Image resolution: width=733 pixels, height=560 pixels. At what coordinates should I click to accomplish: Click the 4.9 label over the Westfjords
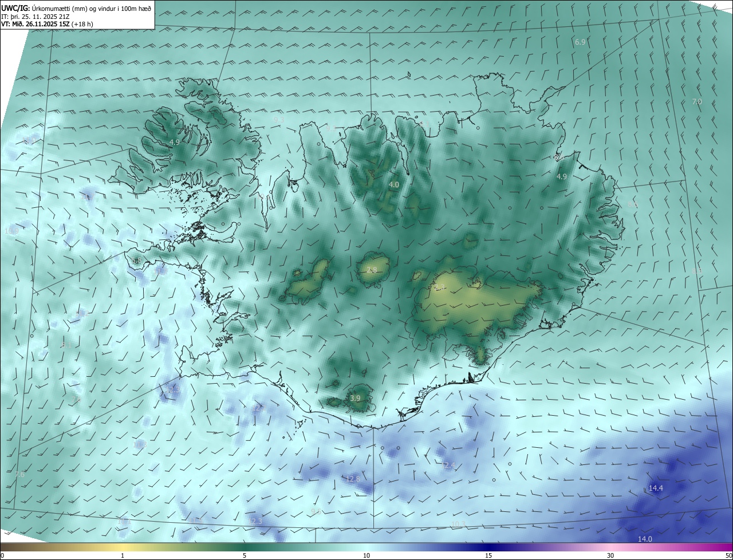coord(175,142)
